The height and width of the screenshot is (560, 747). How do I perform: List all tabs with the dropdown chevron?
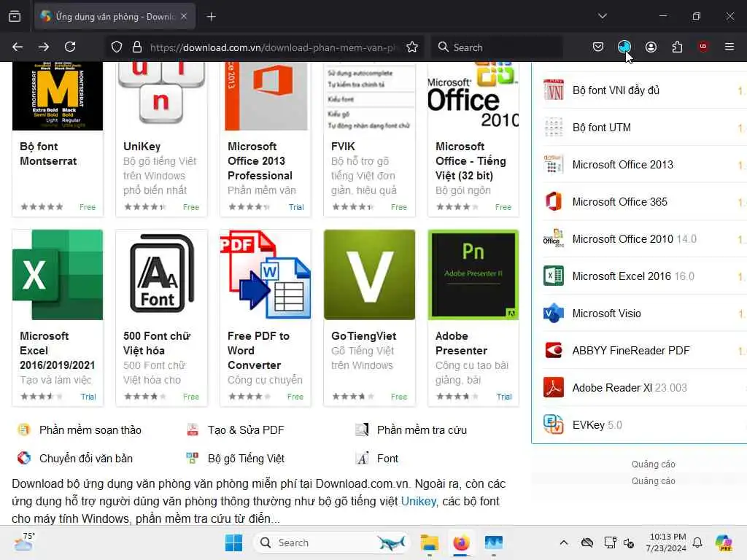pos(603,16)
